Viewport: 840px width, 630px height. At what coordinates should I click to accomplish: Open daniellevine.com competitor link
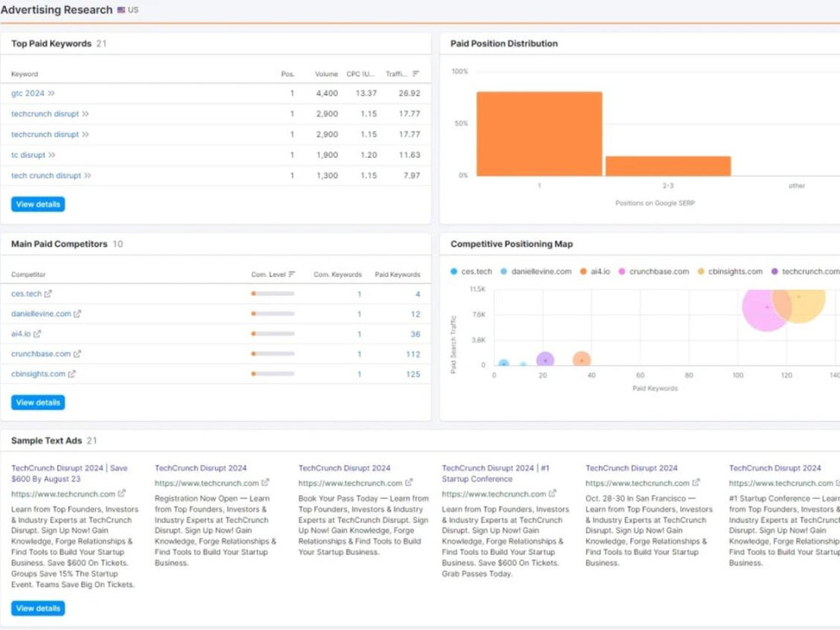pyautogui.click(x=41, y=313)
